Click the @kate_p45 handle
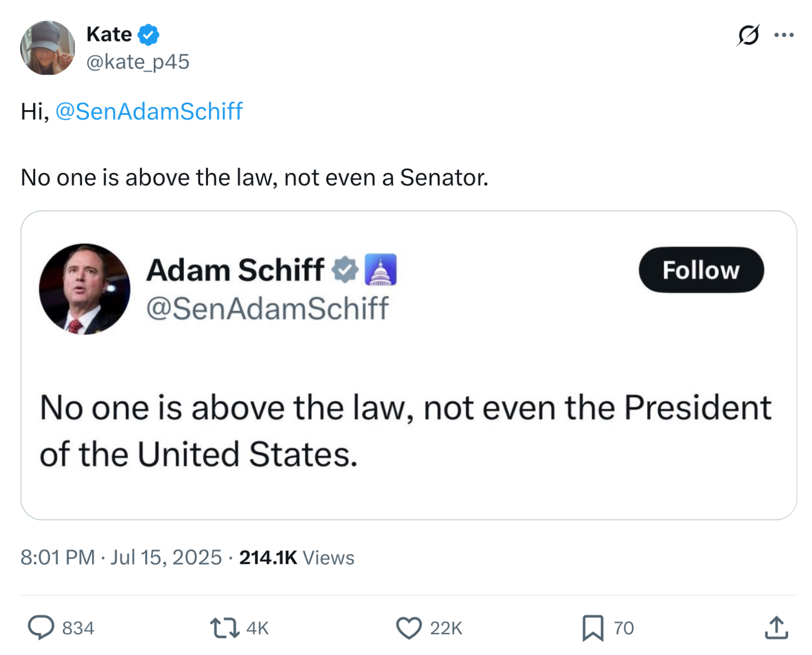Screen dimensions: 812x655 [138, 62]
